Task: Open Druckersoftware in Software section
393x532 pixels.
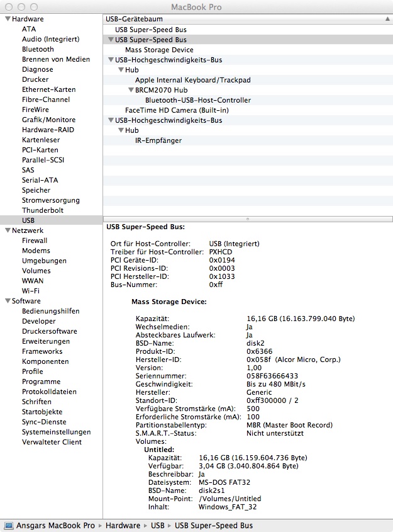Action: 49,331
